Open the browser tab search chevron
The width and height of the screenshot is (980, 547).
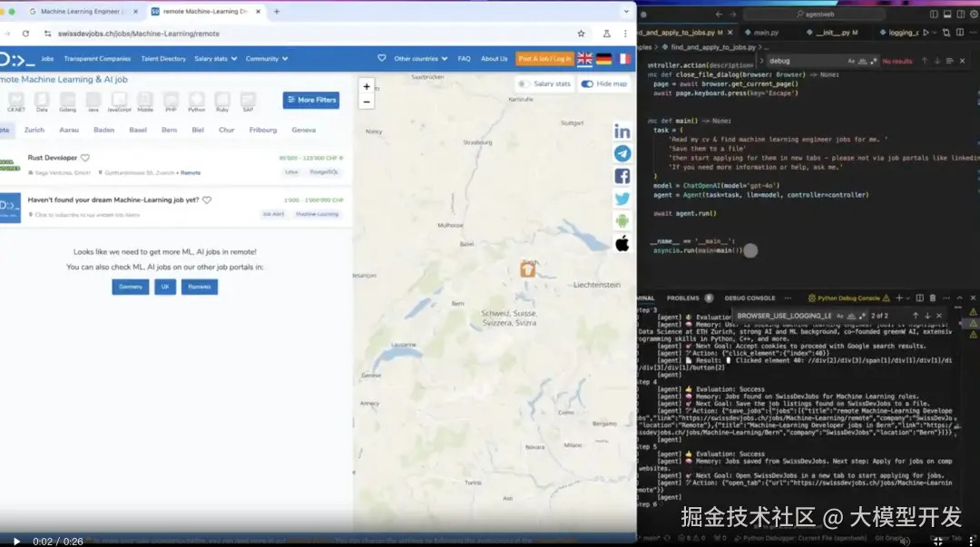[626, 11]
